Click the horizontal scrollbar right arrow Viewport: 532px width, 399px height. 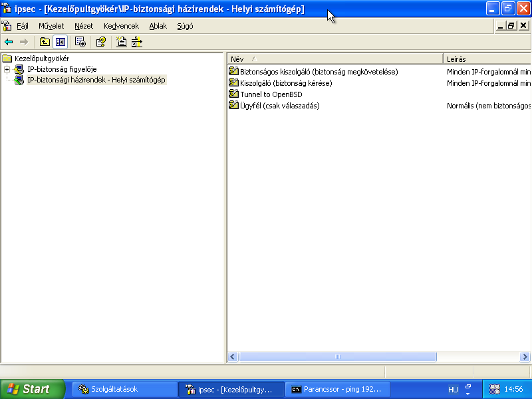click(x=525, y=357)
